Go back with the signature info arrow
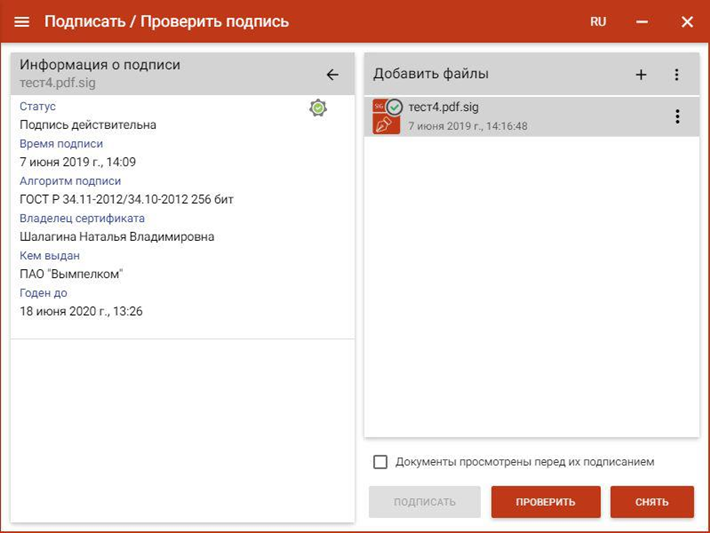Viewport: 710px width, 533px height. click(332, 75)
